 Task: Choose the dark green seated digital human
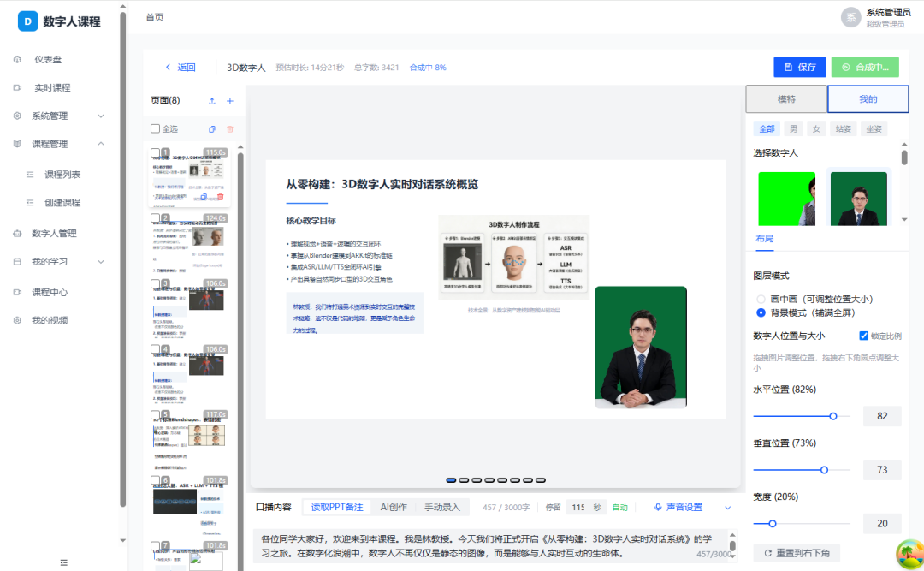pyautogui.click(x=859, y=199)
